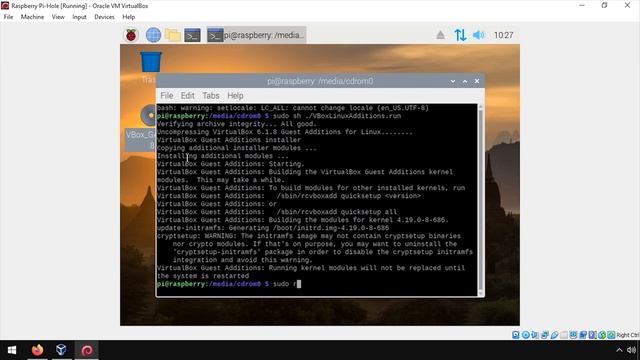
Task: Click the 'cryptsetup: WARNING' output line
Action: [309, 236]
